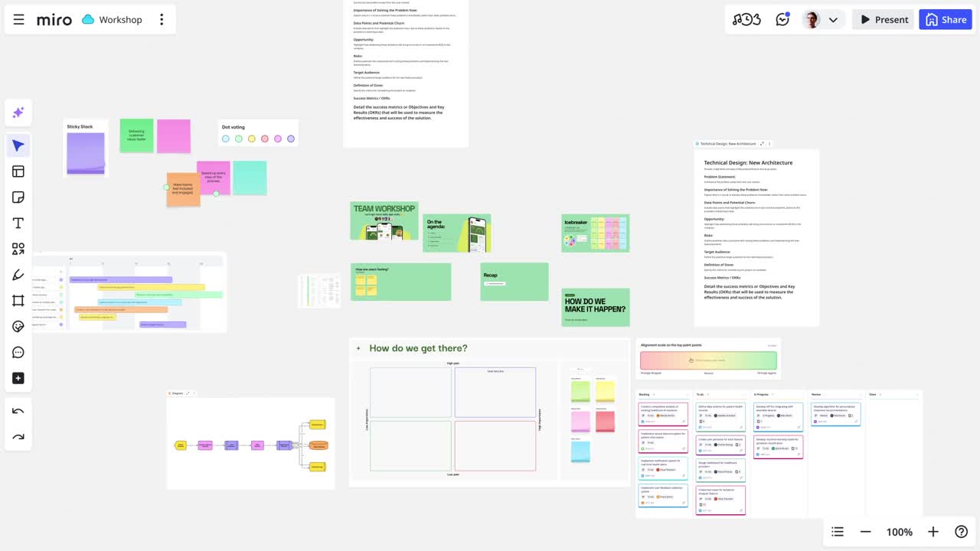
Task: Click the user profile avatar
Action: point(812,20)
